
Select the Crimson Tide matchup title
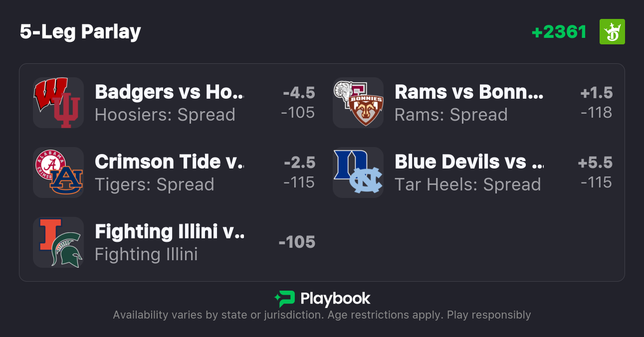[x=170, y=162]
